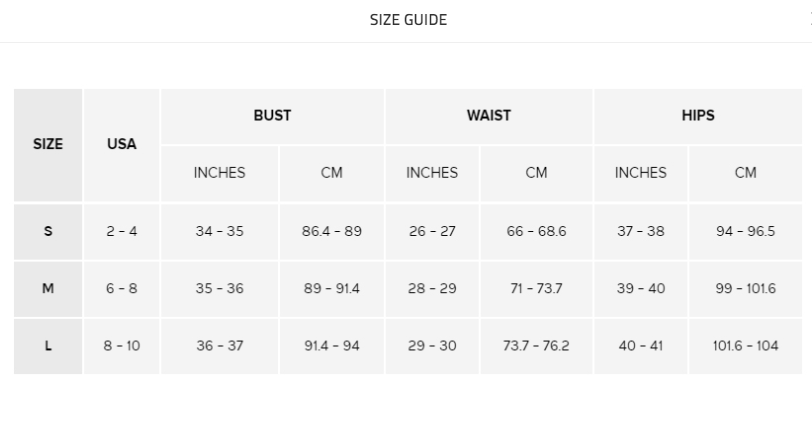Click the size S row label
The image size is (812, 425).
pyautogui.click(x=48, y=231)
